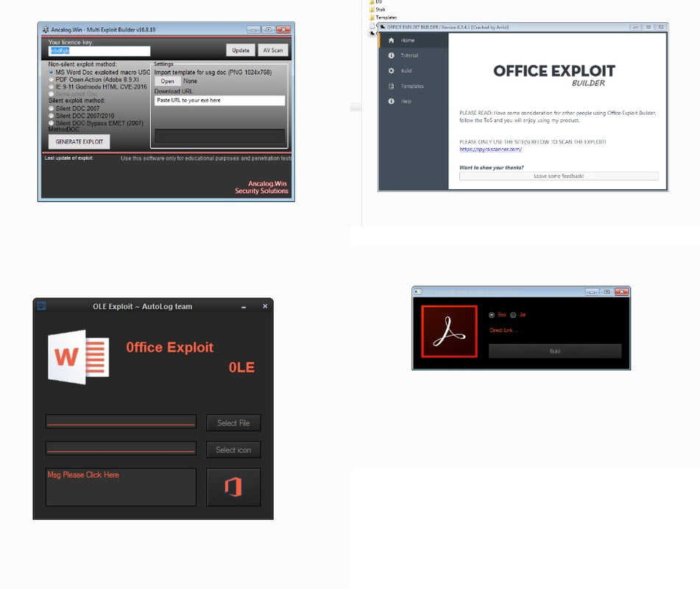Open the Templates folder in file list
The image size is (700, 589).
385,17
